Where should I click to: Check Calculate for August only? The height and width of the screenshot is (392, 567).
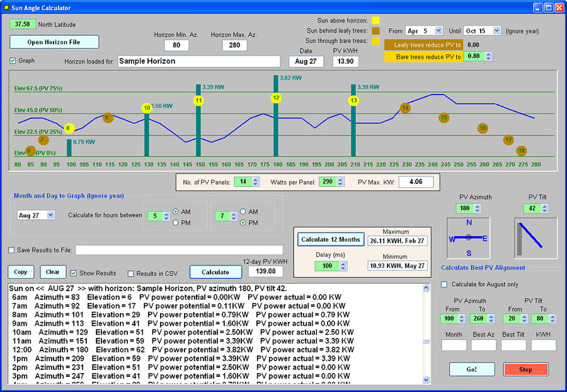coord(444,284)
